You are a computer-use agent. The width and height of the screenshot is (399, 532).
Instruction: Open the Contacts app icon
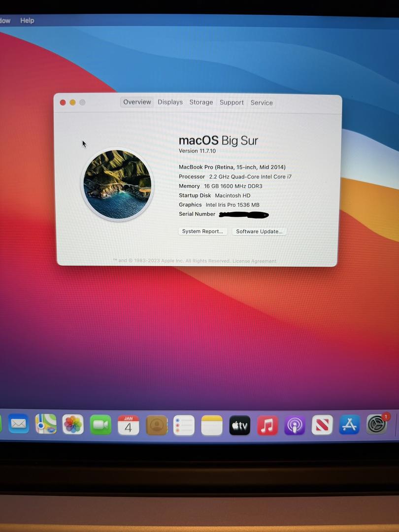pyautogui.click(x=157, y=425)
